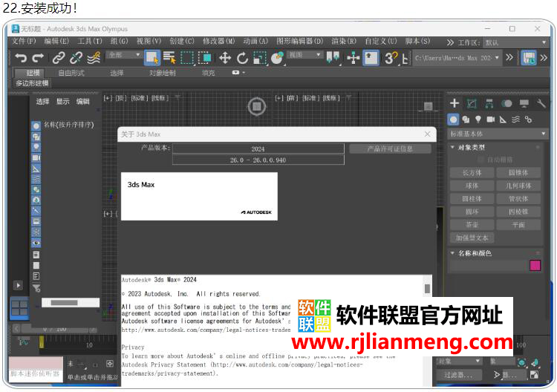Choose the Cameras category icon

tap(491, 119)
